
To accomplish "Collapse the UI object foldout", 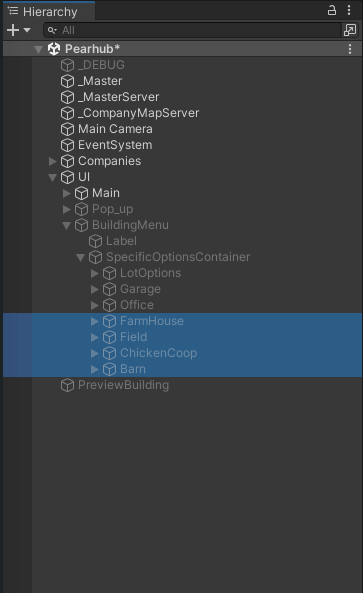I will [53, 177].
